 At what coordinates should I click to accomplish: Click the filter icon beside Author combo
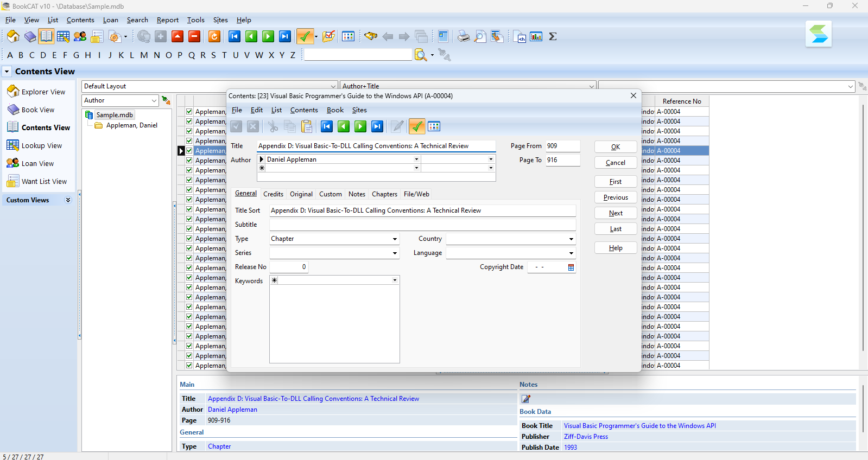[166, 100]
